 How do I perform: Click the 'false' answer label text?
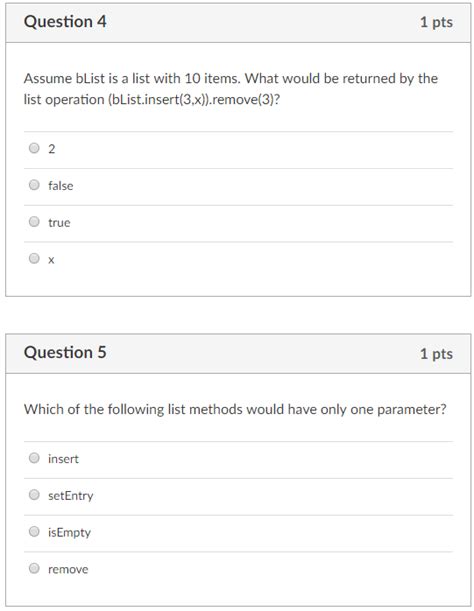pyautogui.click(x=60, y=185)
